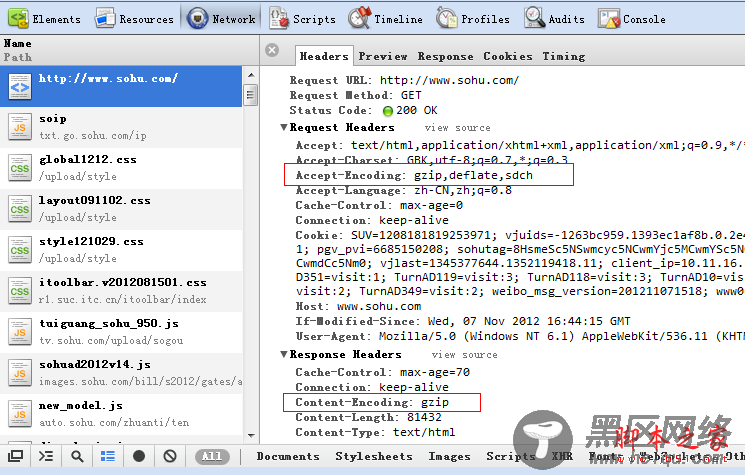Close the request details pane
The image size is (745, 475).
click(272, 50)
